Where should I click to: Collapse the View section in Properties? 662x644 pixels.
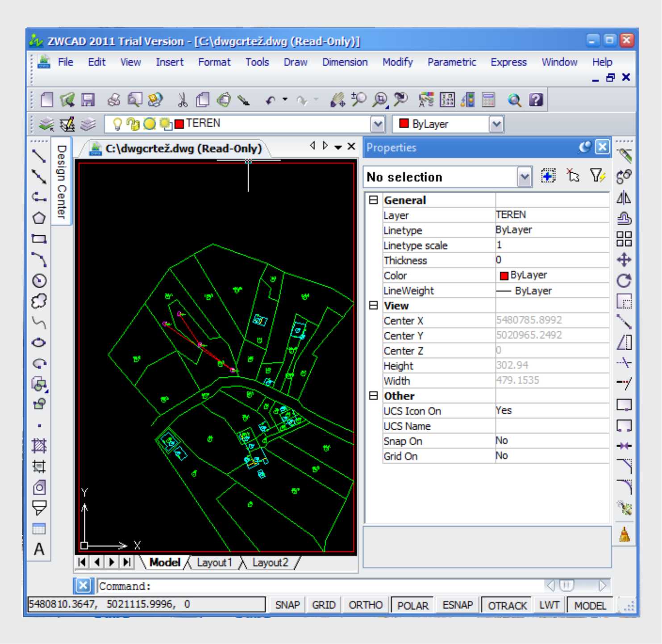[374, 305]
